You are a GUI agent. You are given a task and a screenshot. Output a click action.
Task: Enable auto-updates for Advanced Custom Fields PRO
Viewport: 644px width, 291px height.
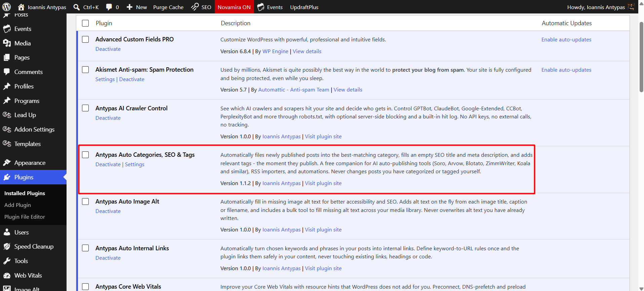click(x=566, y=40)
